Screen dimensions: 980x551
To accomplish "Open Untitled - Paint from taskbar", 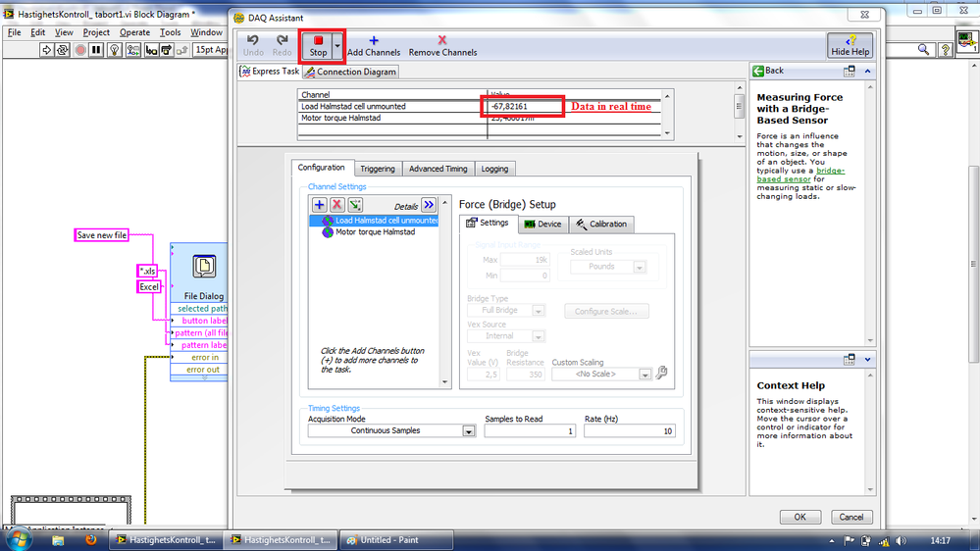I will click(x=396, y=540).
